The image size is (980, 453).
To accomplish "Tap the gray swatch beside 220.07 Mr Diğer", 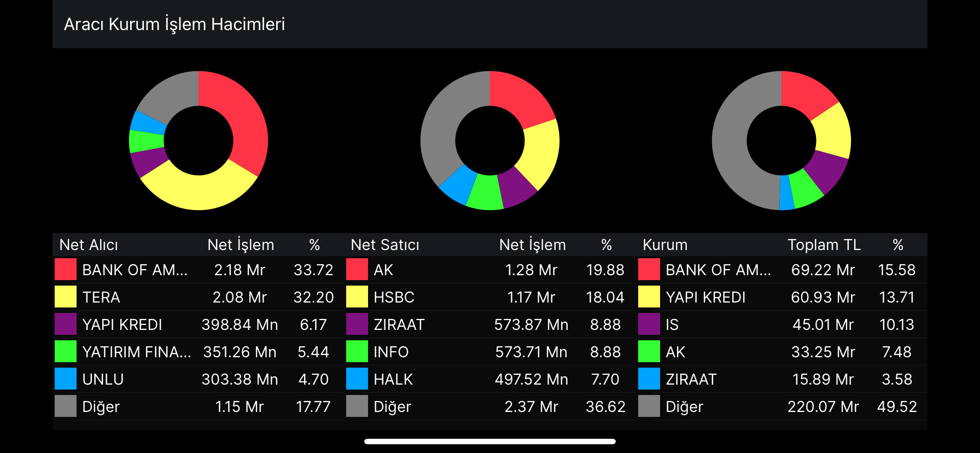I will pyautogui.click(x=649, y=406).
